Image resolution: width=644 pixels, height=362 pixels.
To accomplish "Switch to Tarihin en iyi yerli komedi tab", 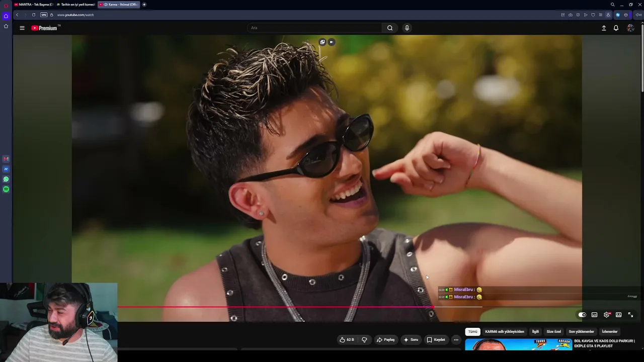I will tap(76, 5).
